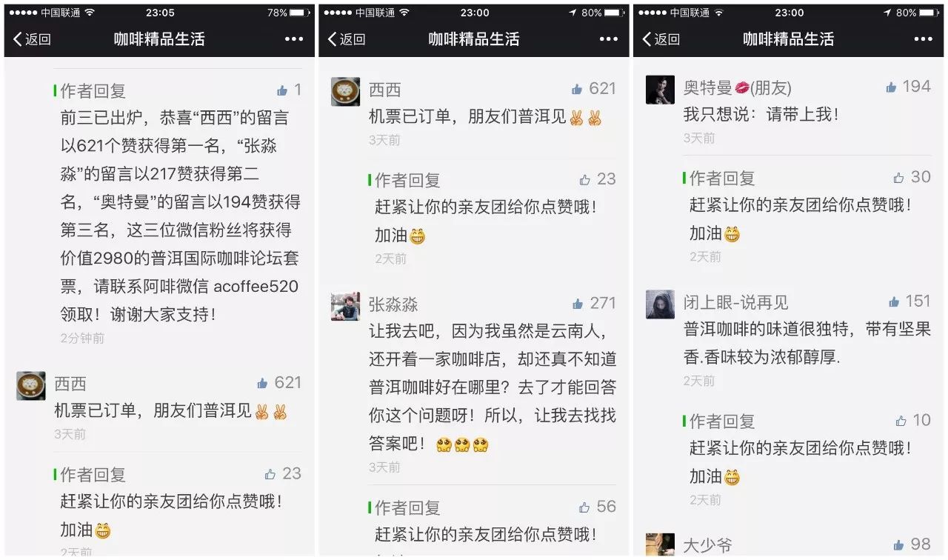This screenshot has height=560, width=948.
Task: Like 闭上眼-说再见's comment with 151 likes
Action: coord(894,302)
